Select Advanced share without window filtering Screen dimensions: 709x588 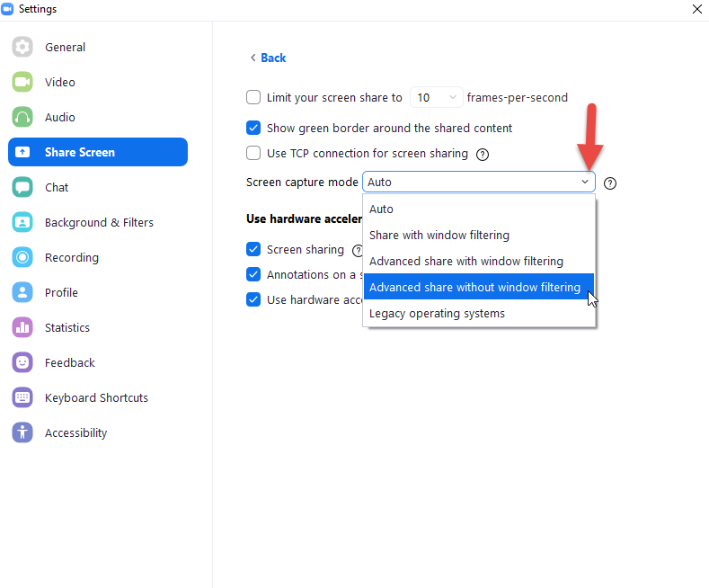click(x=478, y=287)
